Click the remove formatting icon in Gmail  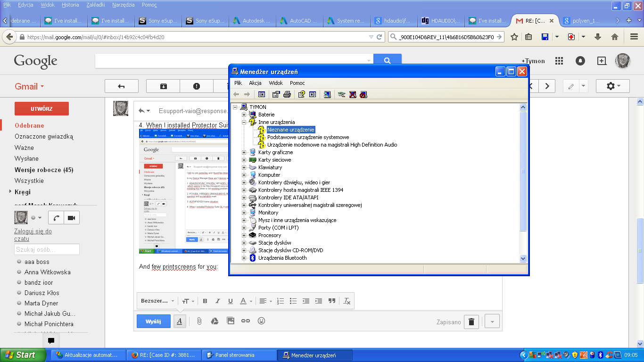tap(347, 301)
